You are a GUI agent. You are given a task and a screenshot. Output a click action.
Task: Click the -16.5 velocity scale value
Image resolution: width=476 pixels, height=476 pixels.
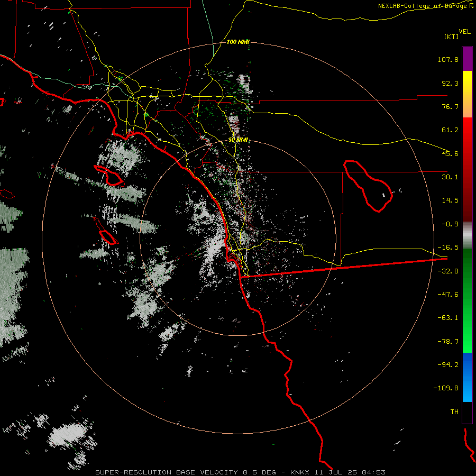click(x=448, y=248)
